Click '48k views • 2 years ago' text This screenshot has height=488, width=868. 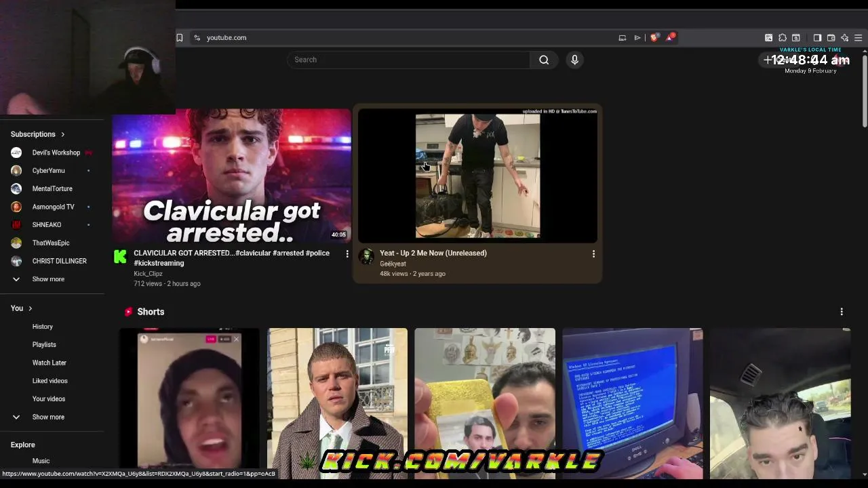(x=412, y=274)
